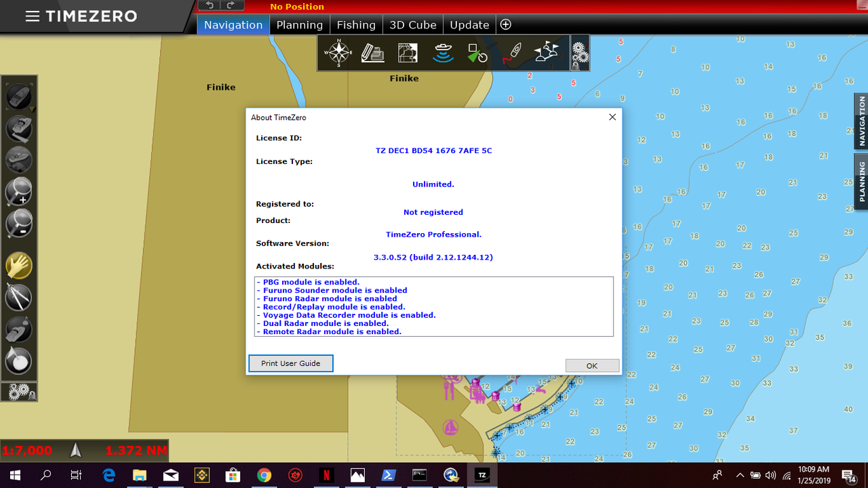Open the PLANNING side panel tab
Image resolution: width=868 pixels, height=488 pixels.
pyautogui.click(x=861, y=180)
